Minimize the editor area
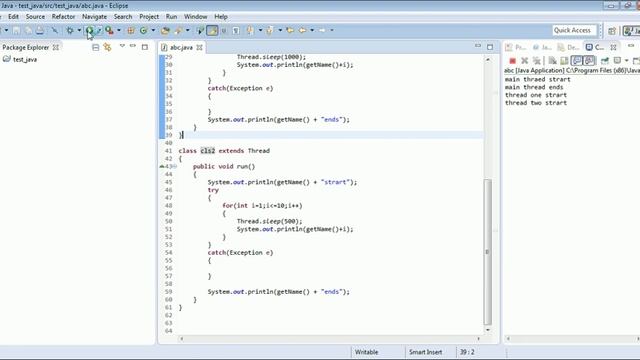Screen dimensions: 640x360 click(478, 46)
